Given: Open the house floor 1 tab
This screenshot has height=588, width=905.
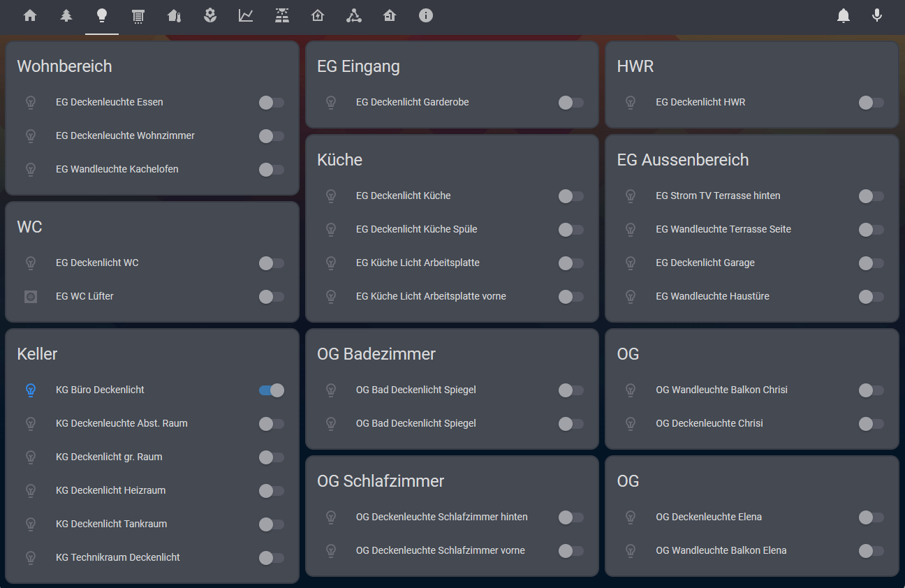Looking at the screenshot, I should click(390, 15).
